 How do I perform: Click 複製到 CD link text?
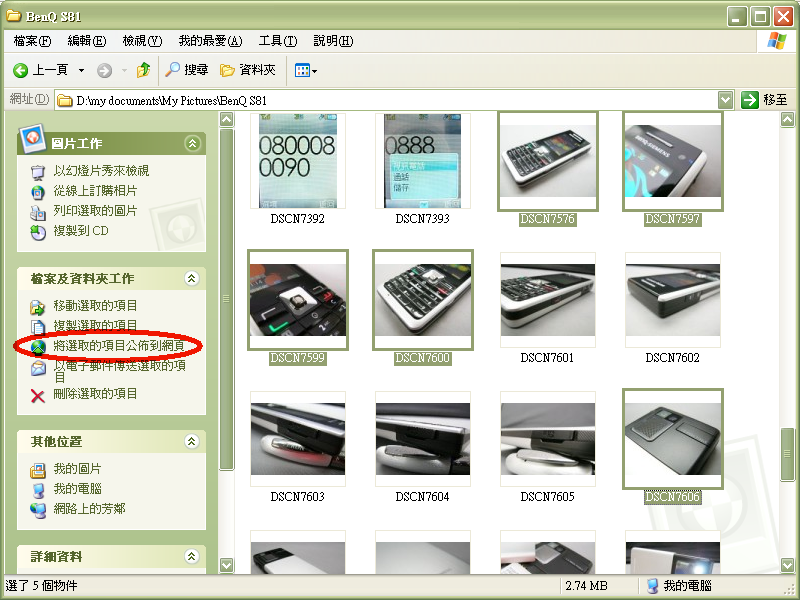(x=81, y=231)
